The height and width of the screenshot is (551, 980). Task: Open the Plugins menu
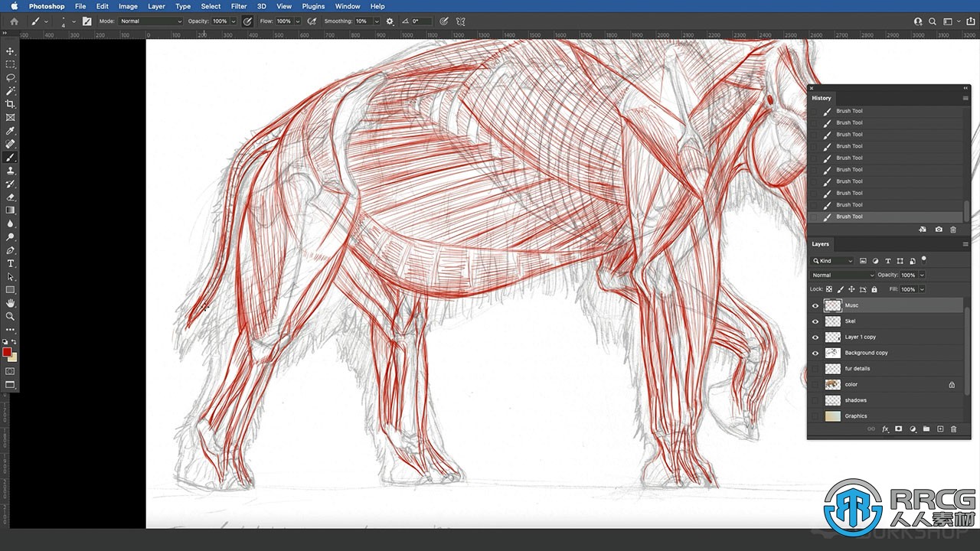tap(313, 6)
